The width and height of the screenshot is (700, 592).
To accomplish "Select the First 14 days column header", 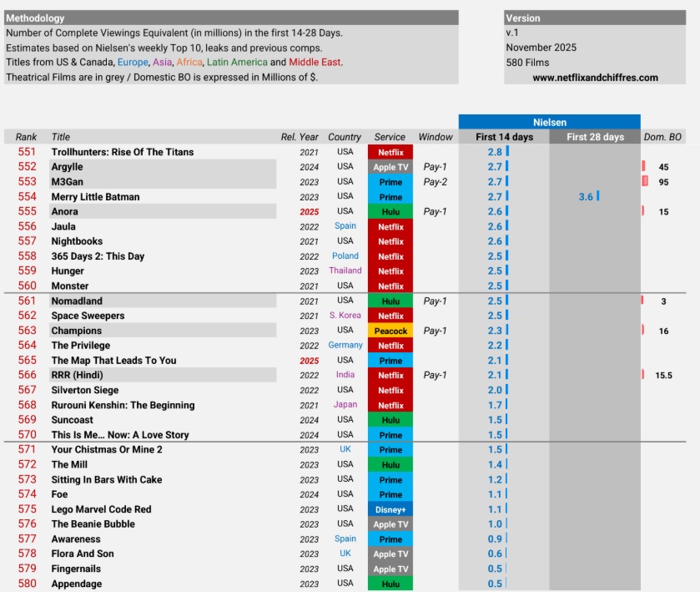I will (x=504, y=137).
